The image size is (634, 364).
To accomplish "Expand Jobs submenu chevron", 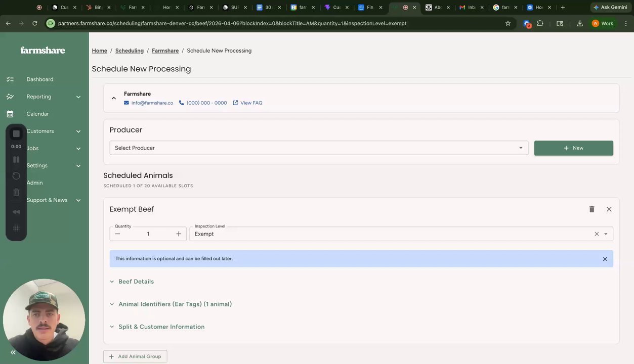I will [78, 148].
